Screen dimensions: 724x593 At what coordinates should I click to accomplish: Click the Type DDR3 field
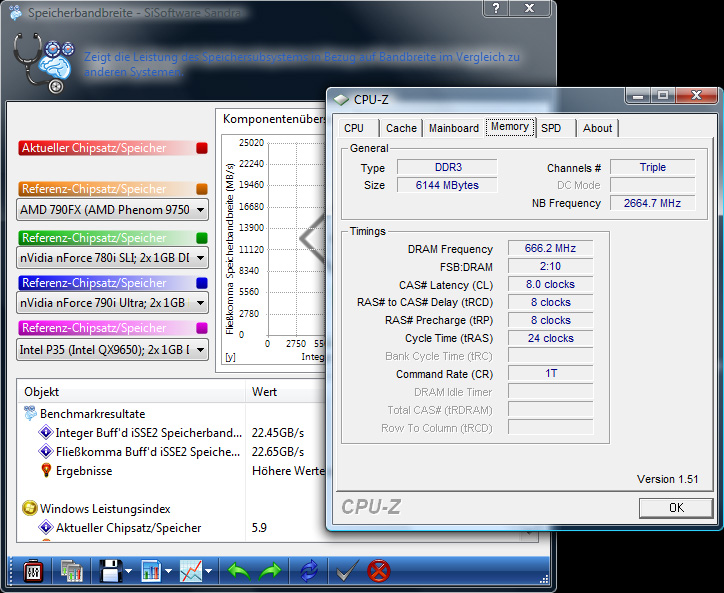447,167
